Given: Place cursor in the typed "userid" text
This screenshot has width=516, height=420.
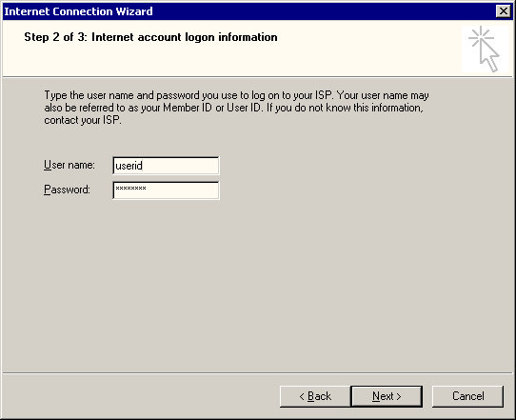Looking at the screenshot, I should coord(129,166).
